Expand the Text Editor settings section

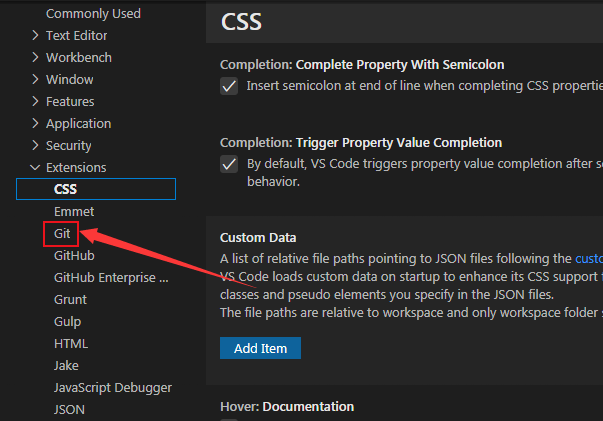pyautogui.click(x=77, y=36)
